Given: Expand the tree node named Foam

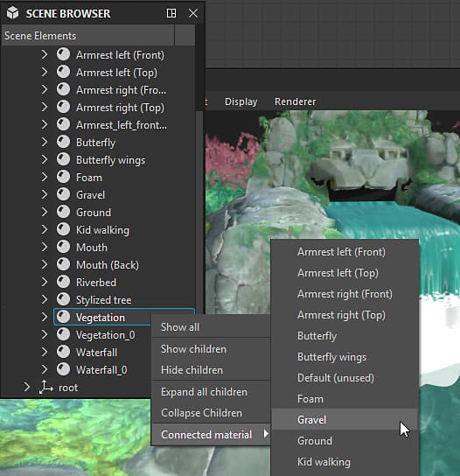Looking at the screenshot, I should pos(45,177).
